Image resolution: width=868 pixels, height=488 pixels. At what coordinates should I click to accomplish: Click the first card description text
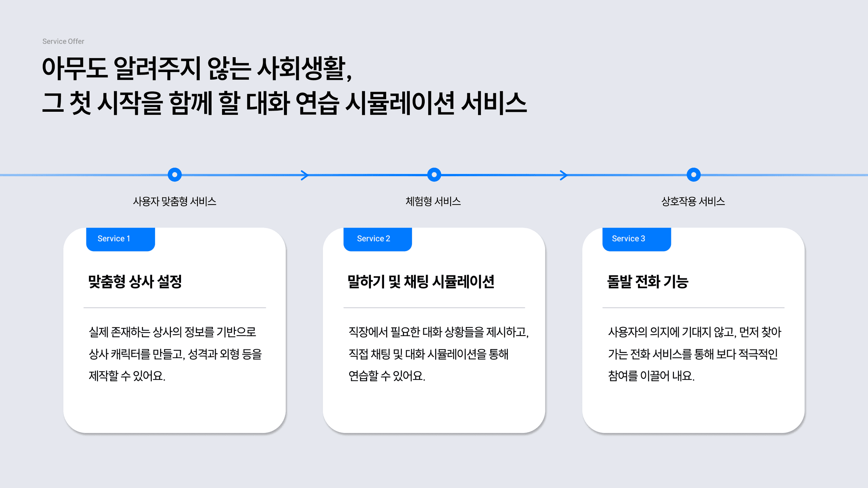pyautogui.click(x=175, y=354)
